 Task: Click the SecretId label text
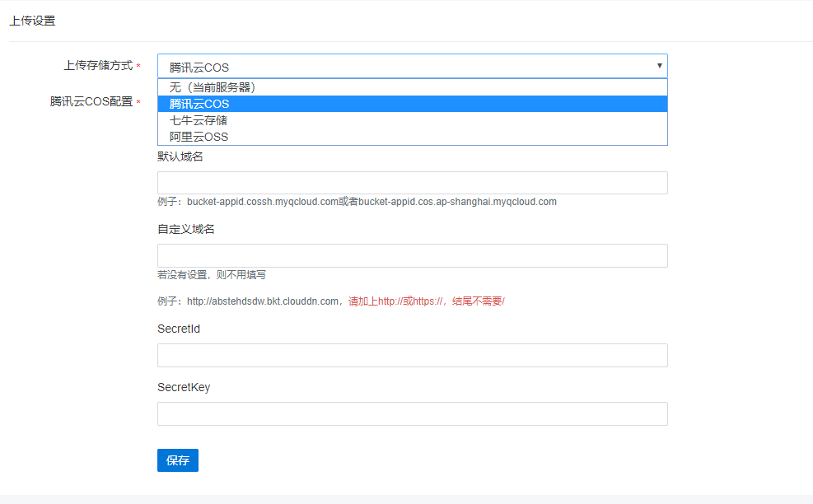coord(179,329)
